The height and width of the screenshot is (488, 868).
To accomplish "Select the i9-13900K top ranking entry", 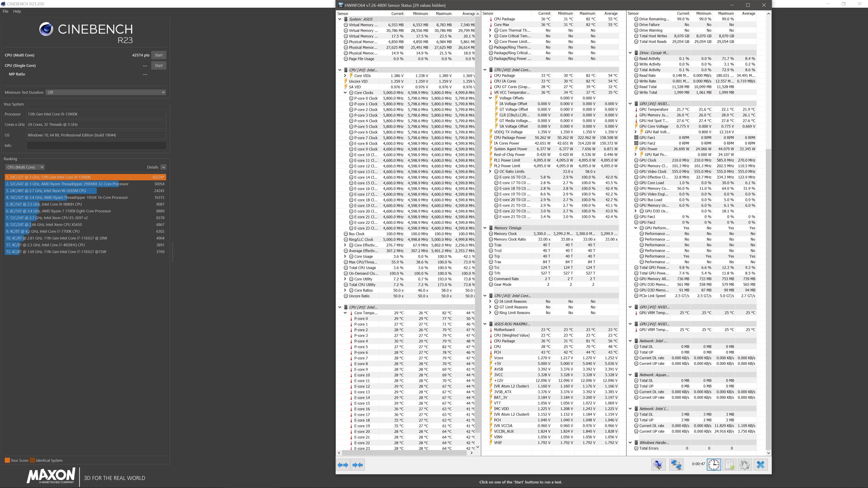I will 85,177.
